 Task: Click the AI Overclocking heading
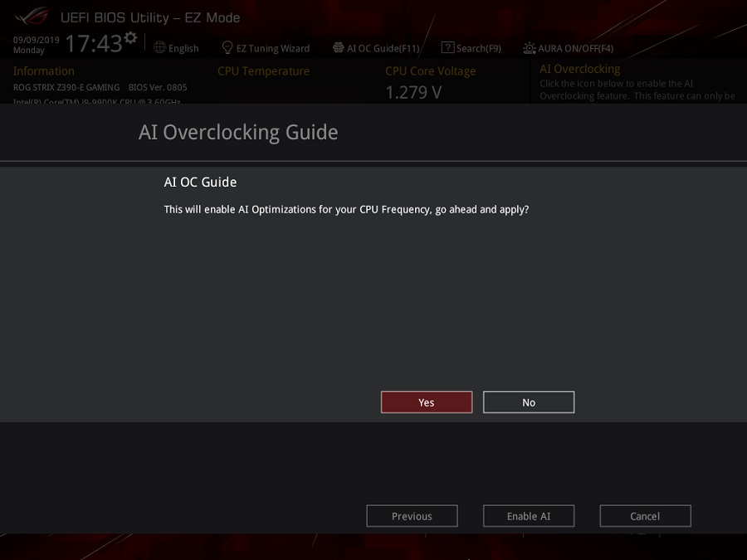click(580, 69)
